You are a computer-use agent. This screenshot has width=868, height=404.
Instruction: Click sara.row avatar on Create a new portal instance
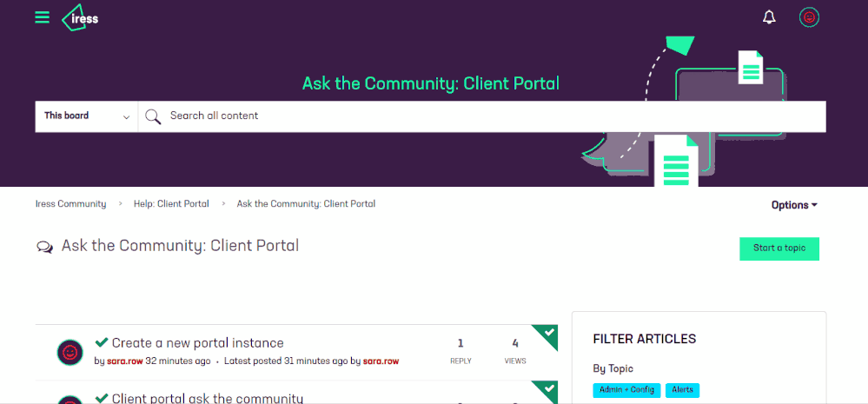tap(70, 352)
